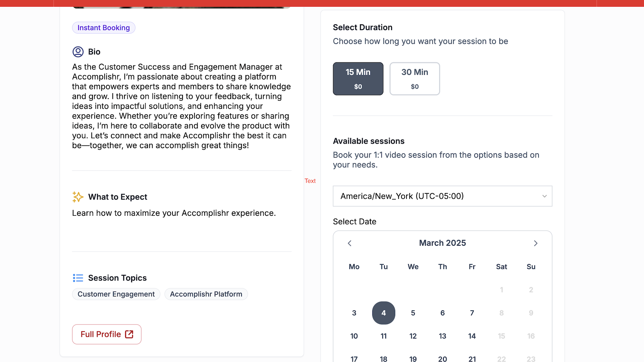Screen dimensions: 644x362
Task: Click the Bio profile icon
Action: (78, 52)
